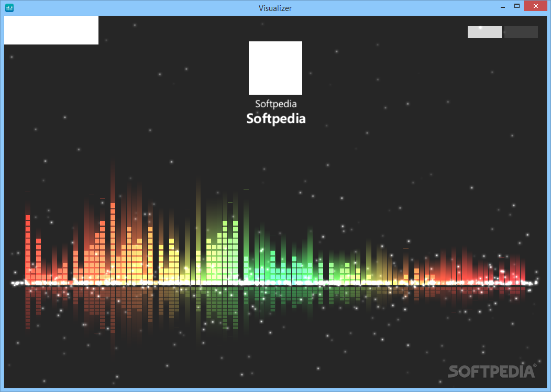Maximize the Visualizer window

(x=516, y=6)
